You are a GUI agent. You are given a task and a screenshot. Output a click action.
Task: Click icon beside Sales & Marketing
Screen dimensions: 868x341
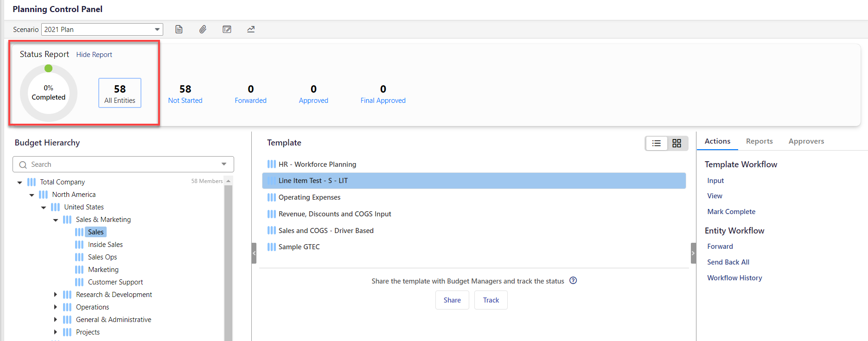point(68,220)
